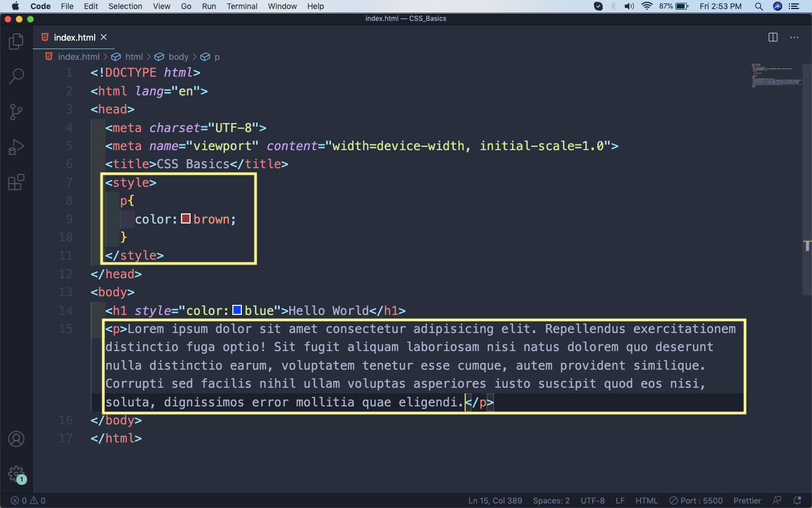Click the meta viewport line
812x508 pixels.
pyautogui.click(x=361, y=146)
